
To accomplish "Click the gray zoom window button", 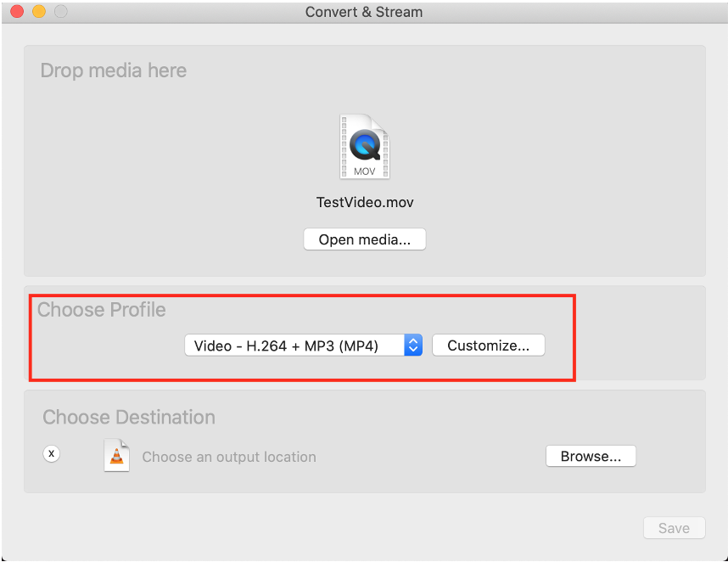I will click(x=60, y=12).
